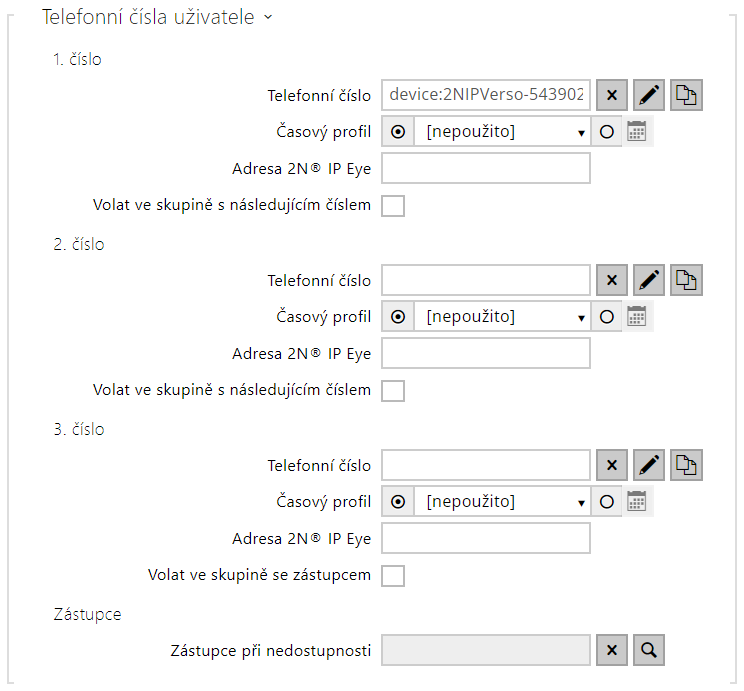Click the 2. číslo Telefonní číslo input field
The height and width of the screenshot is (691, 744).
[486, 280]
